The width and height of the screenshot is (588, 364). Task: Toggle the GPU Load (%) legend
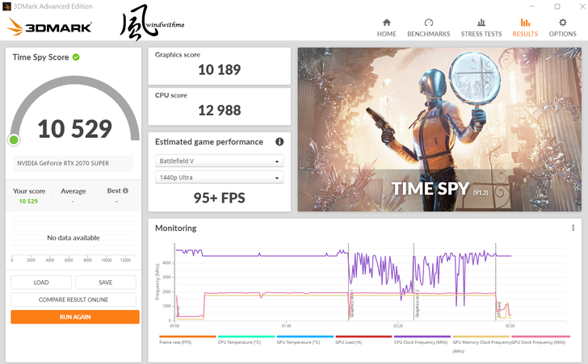click(363, 340)
